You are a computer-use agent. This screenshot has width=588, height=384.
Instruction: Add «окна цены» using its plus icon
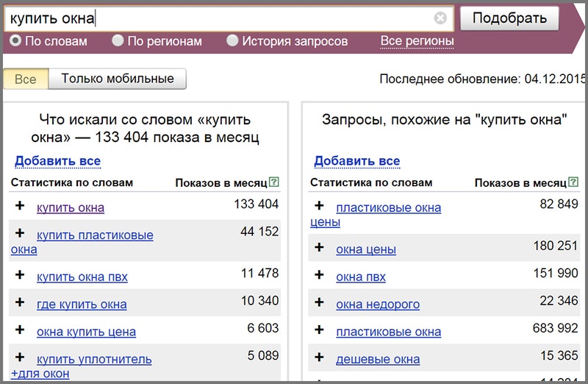click(319, 248)
